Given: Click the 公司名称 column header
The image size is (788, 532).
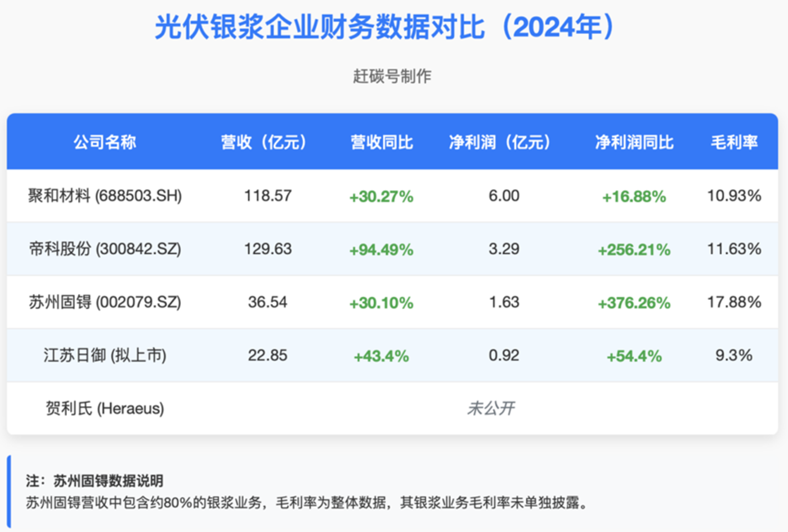Looking at the screenshot, I should point(105,142).
